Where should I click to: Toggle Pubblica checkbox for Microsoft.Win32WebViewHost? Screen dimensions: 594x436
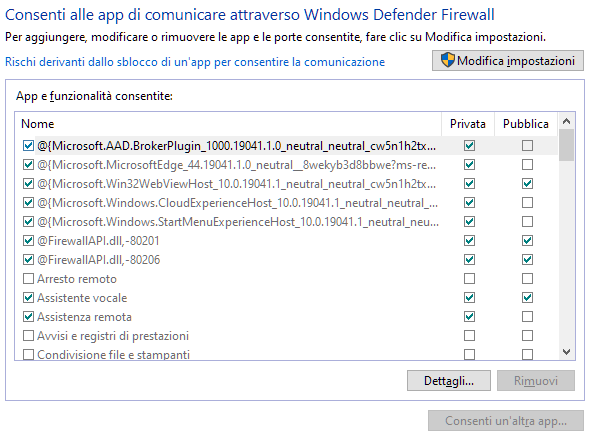tap(527, 184)
